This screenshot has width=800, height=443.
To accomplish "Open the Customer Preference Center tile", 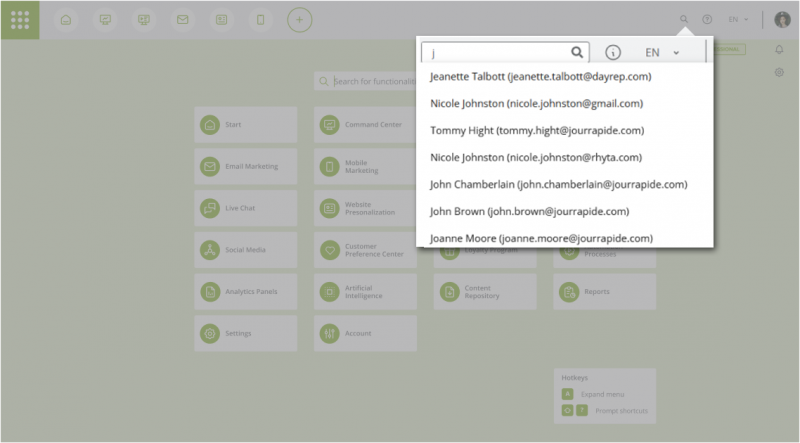I will 365,250.
